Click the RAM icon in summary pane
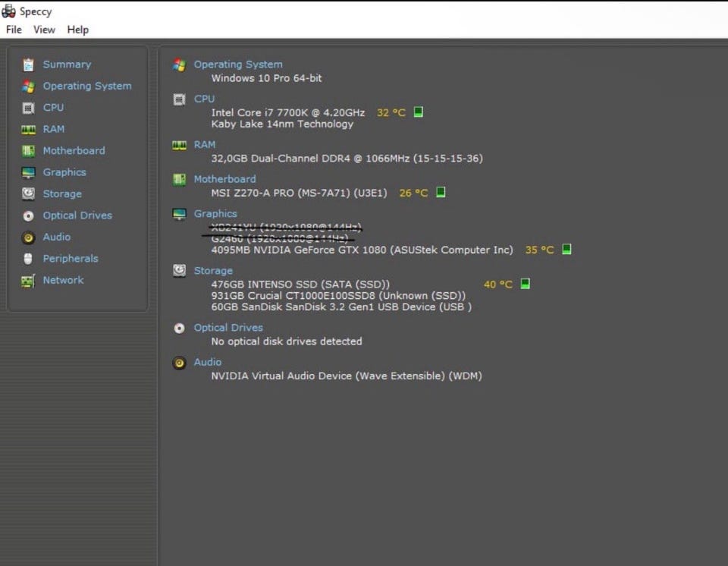 (x=179, y=146)
